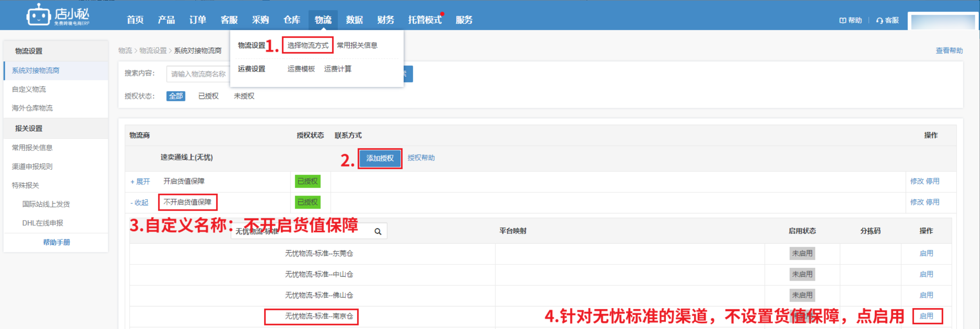Viewport: 980px width, 329px height.
Task: Click the 物流商名称 search input
Action: click(x=198, y=74)
